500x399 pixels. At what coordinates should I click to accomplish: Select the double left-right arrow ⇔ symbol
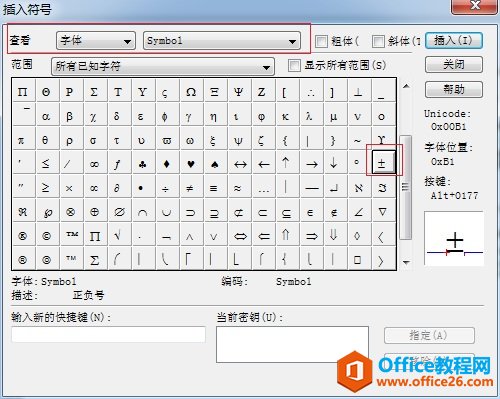pos(240,236)
